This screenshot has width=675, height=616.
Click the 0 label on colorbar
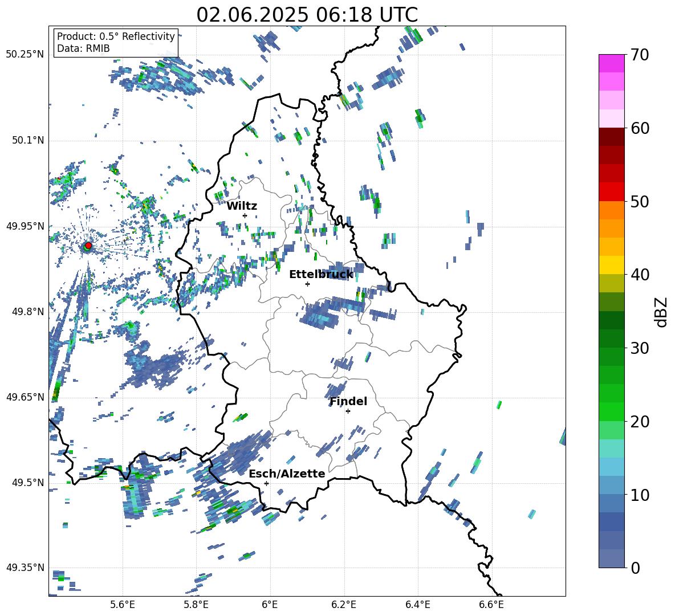[x=635, y=568]
